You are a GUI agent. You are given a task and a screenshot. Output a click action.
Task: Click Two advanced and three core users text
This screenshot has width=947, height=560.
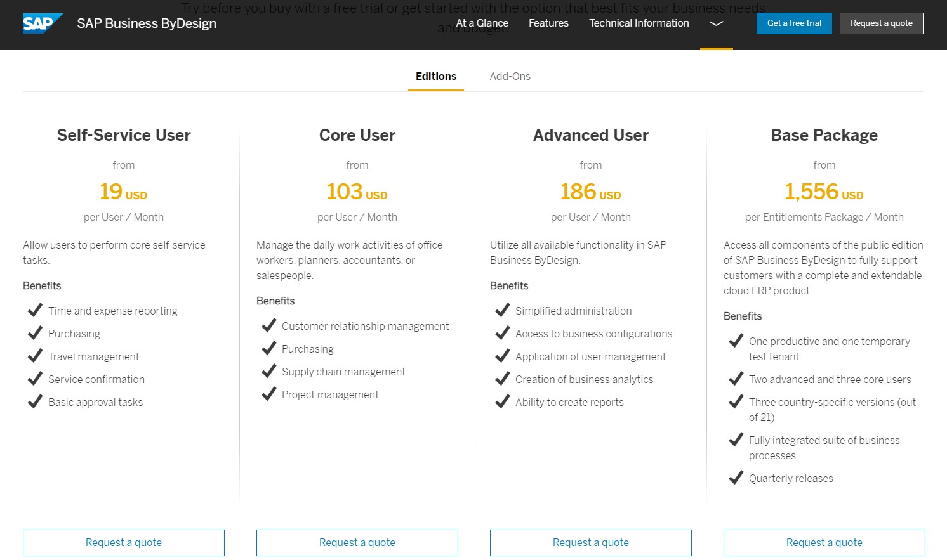tap(830, 379)
